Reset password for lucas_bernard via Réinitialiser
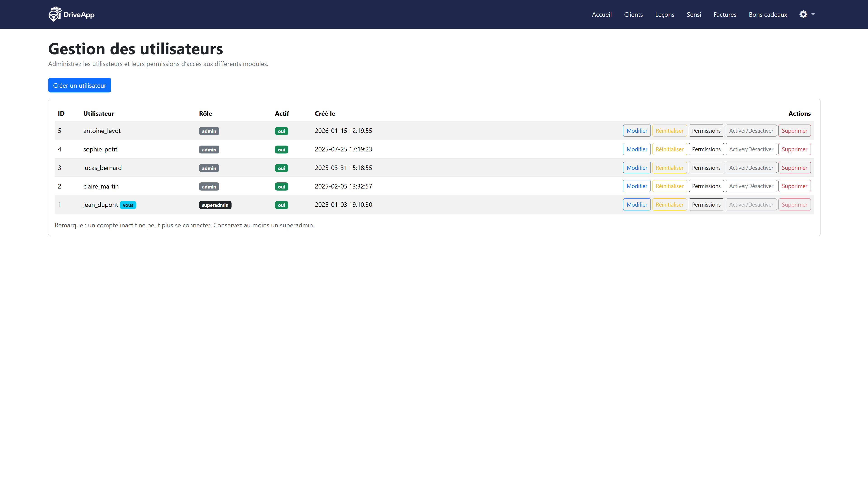The image size is (868, 488). [669, 168]
